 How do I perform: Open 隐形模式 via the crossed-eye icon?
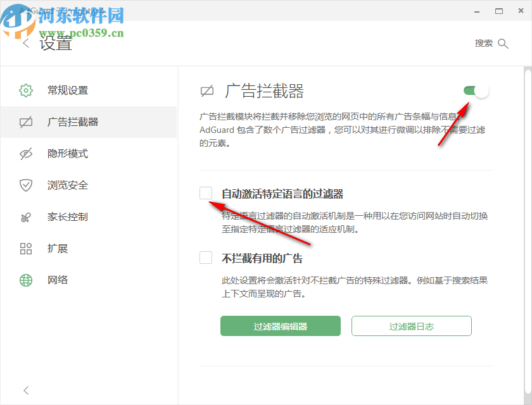click(25, 153)
